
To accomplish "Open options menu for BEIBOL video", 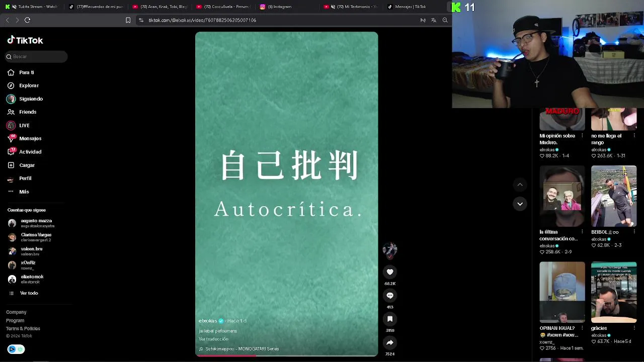I will point(633,232).
